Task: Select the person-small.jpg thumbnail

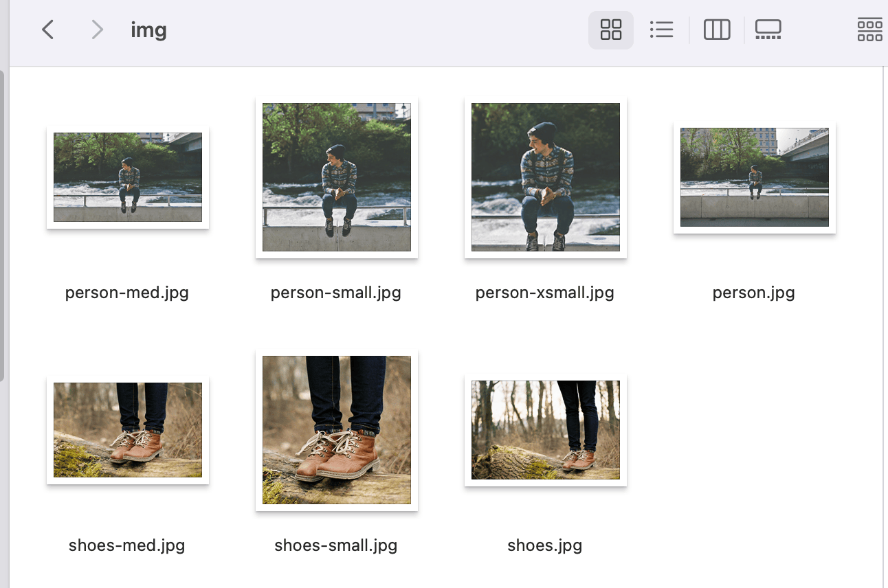Action: (337, 177)
